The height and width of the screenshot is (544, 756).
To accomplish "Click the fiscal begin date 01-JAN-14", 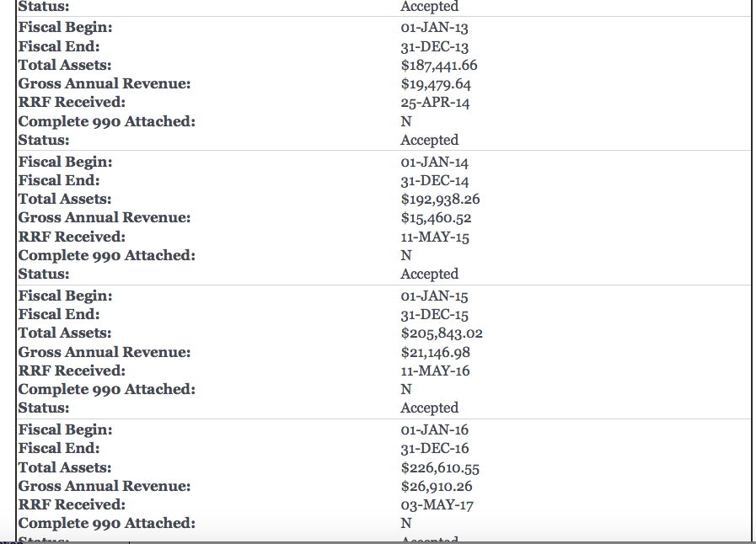I will 434,162.
